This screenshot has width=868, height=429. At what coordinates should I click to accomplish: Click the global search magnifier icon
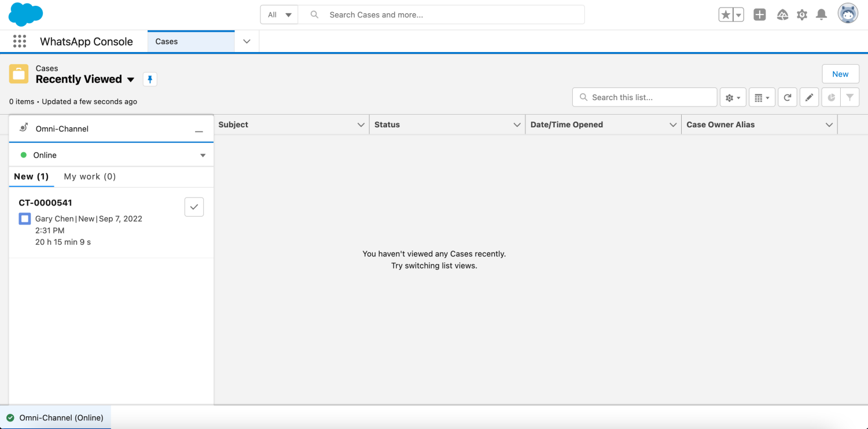[314, 14]
